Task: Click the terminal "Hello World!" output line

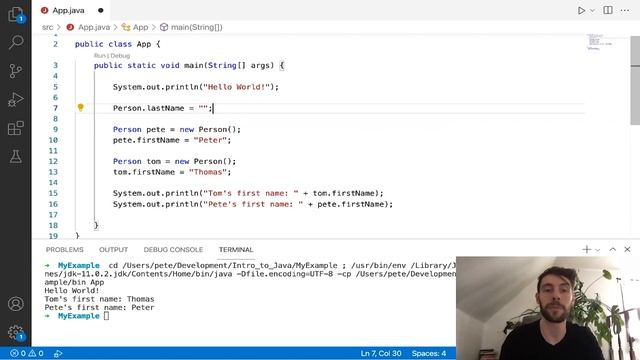Action: [x=72, y=291]
